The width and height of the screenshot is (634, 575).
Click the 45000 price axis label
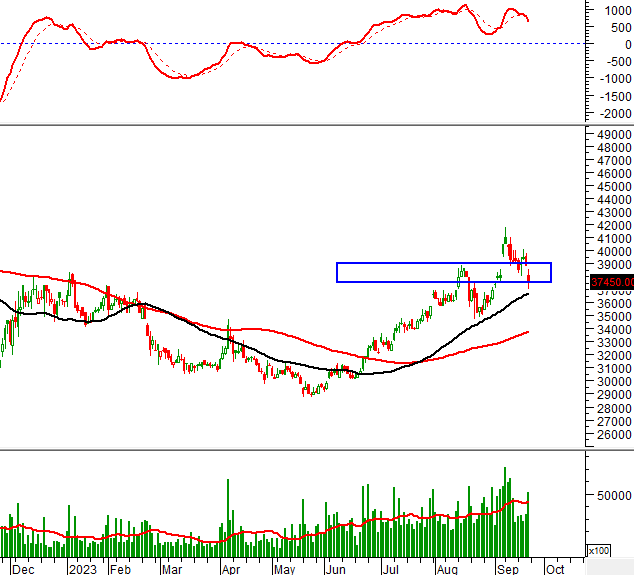tap(614, 186)
